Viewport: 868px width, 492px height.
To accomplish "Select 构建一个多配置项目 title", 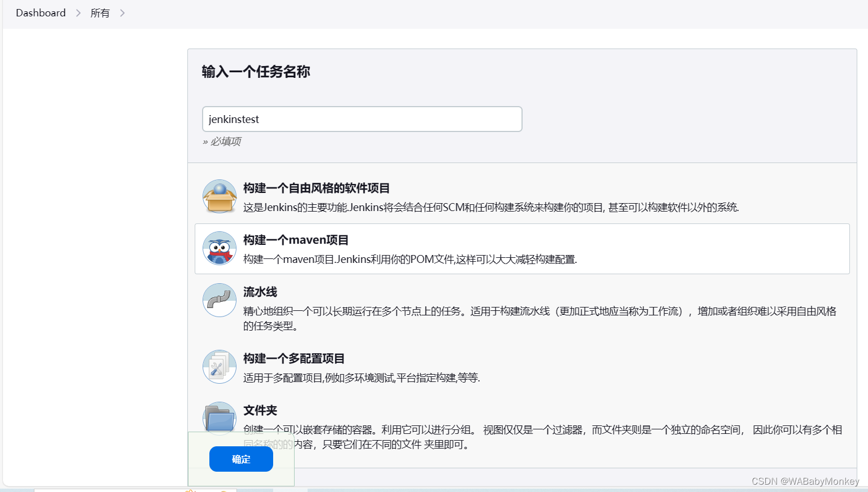I will point(294,358).
